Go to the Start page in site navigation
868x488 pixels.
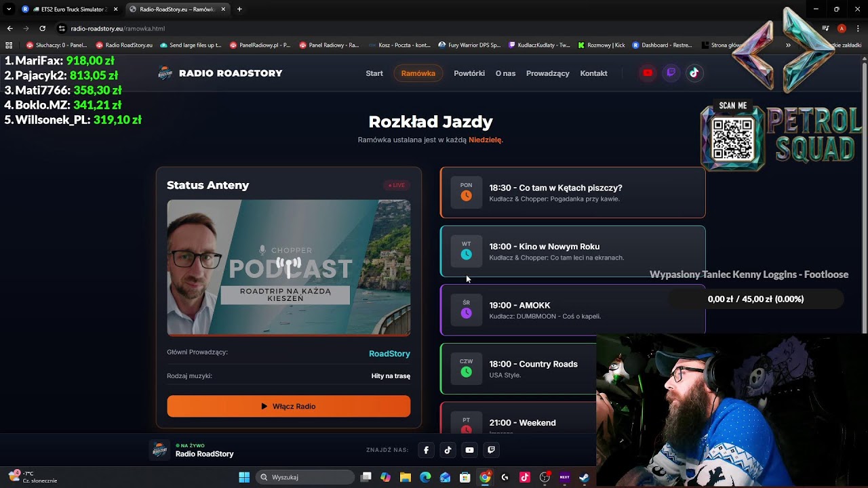tap(374, 73)
